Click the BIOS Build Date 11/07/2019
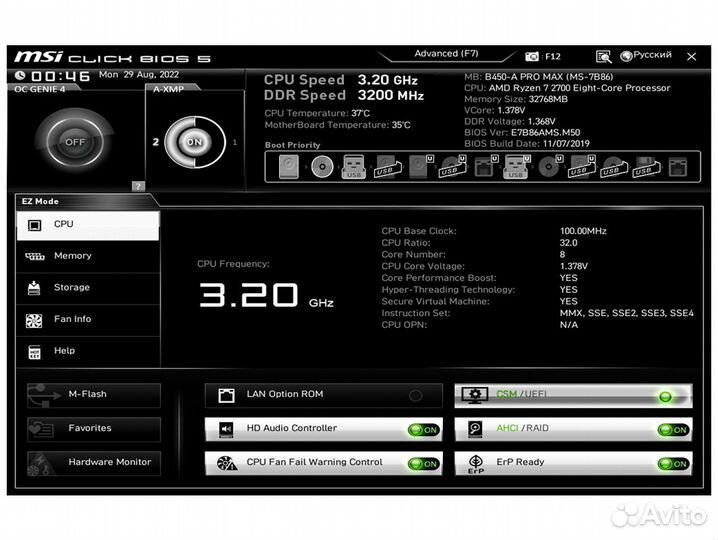 [x=566, y=143]
